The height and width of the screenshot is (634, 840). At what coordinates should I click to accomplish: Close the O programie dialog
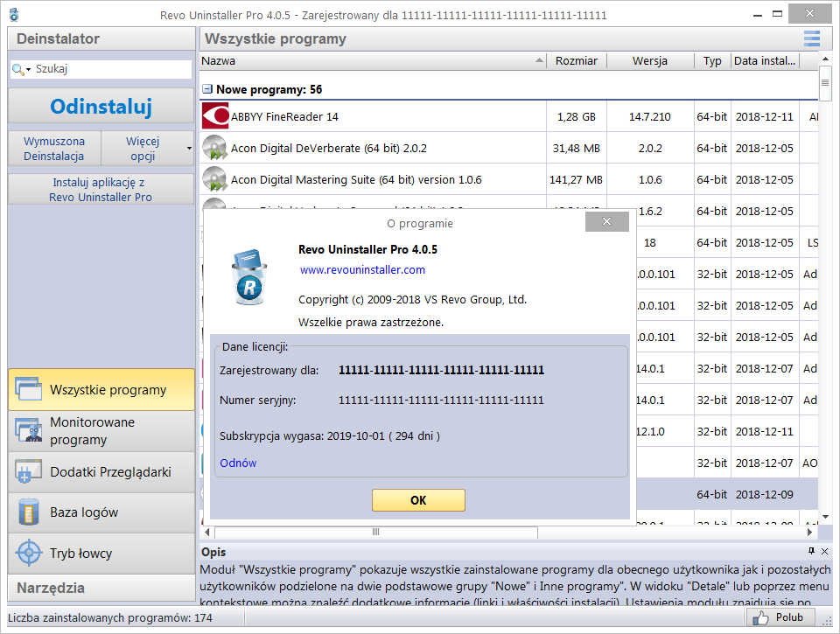point(606,221)
